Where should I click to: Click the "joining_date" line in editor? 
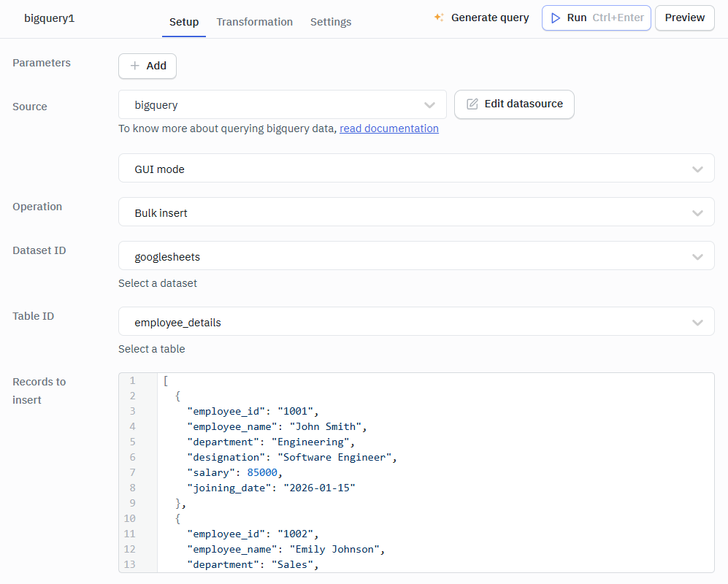point(271,488)
